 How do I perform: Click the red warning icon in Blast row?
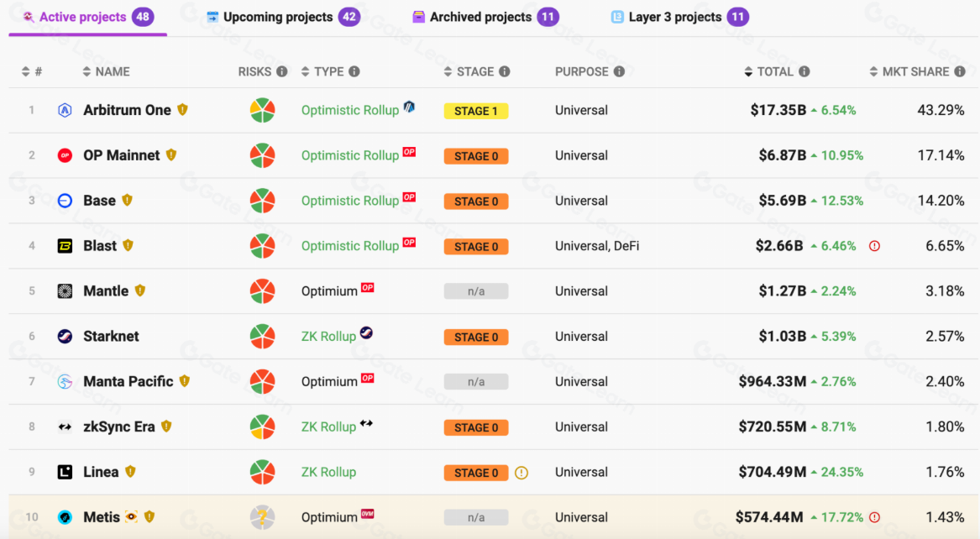pos(874,246)
